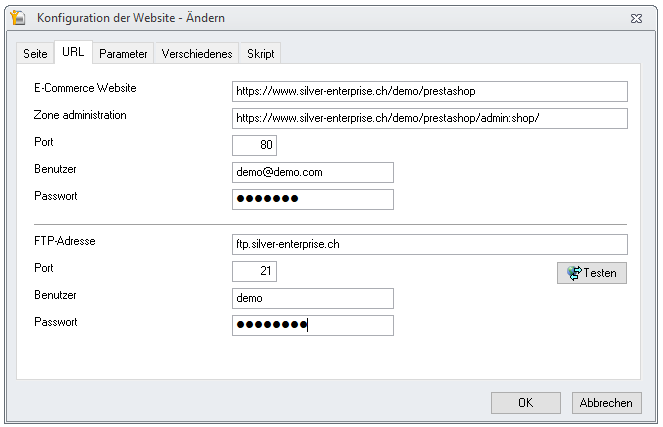Open the Skript tab
The image size is (663, 427).
pos(260,54)
